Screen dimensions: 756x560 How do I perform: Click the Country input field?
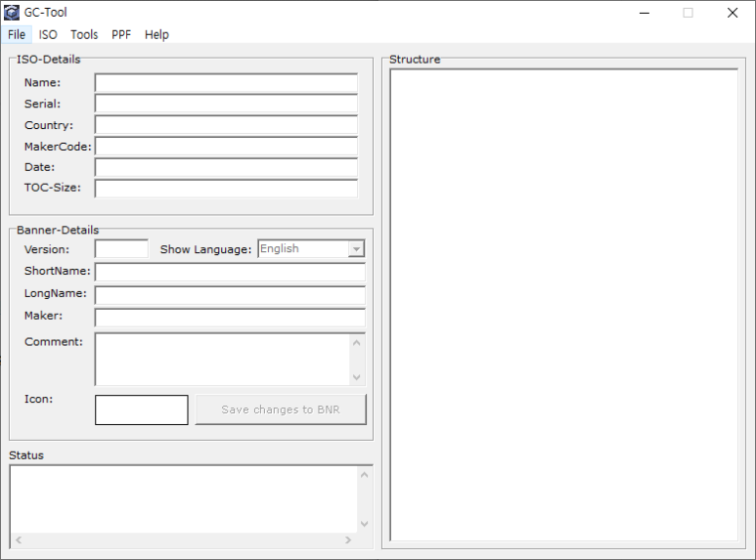point(226,125)
